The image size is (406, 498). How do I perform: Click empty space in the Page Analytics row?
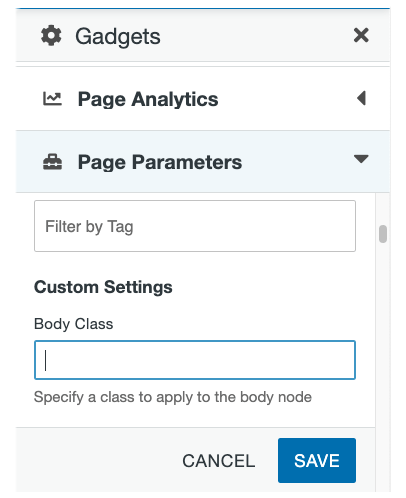point(287,99)
